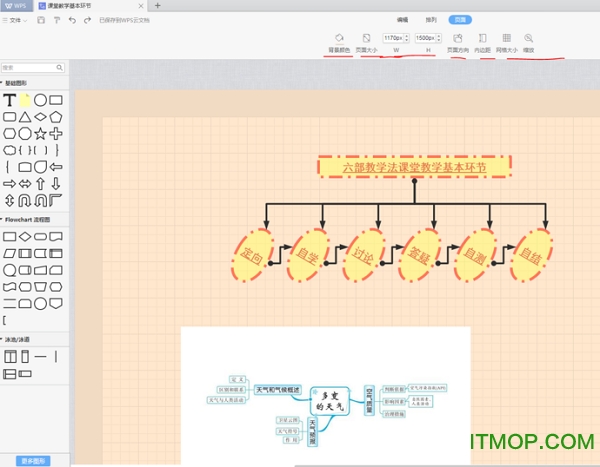Collapse the 泳池/泳道 section
Screen dimensions: 600x467
[5, 339]
